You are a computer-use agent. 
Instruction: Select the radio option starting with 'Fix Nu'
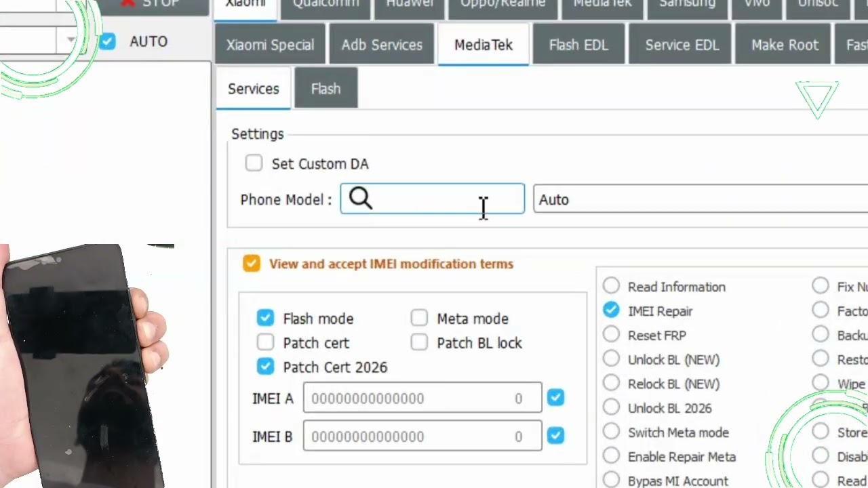pos(821,286)
